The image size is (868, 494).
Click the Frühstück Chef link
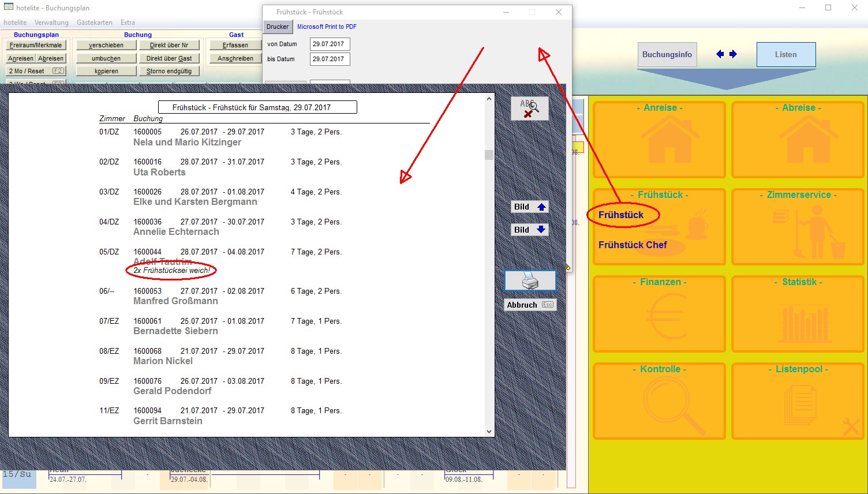[x=633, y=245]
